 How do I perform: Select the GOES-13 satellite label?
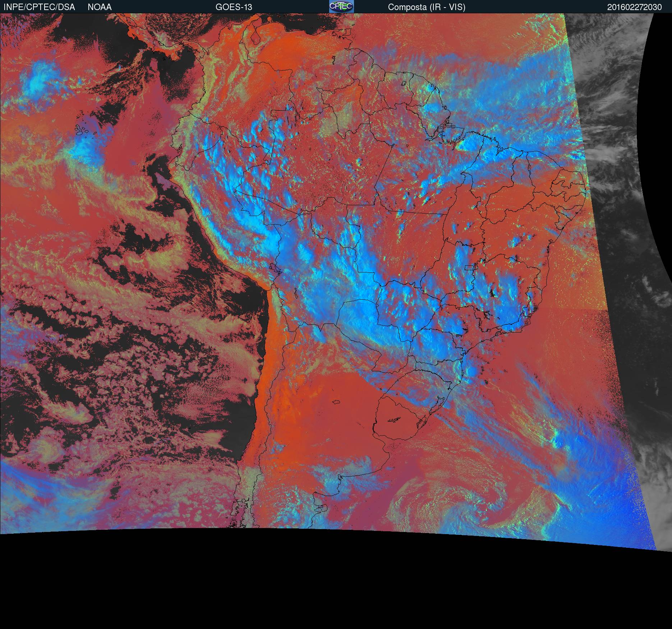[x=234, y=7]
